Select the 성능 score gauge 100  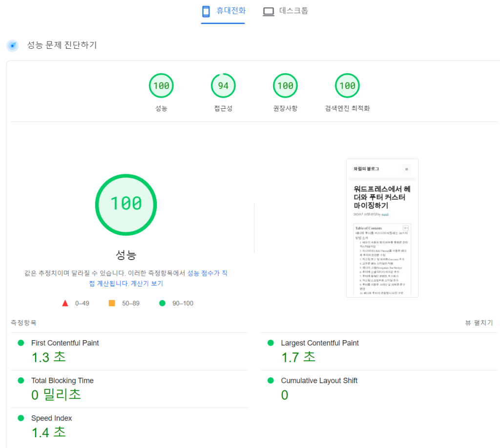click(161, 86)
